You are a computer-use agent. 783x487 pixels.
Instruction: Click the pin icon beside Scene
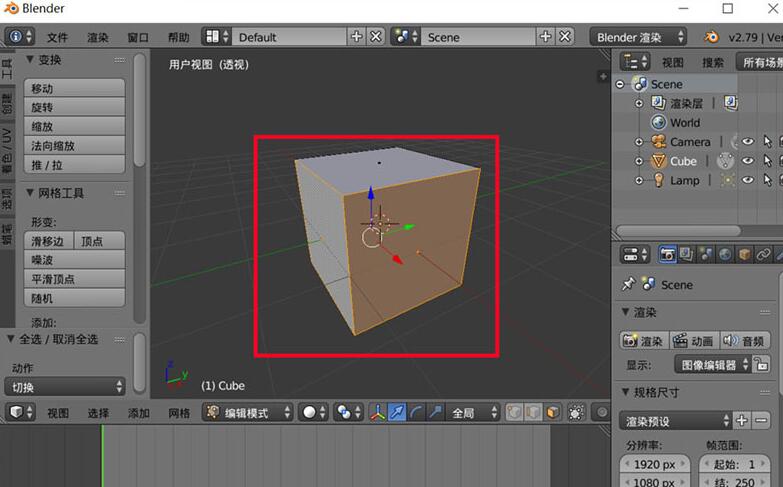(628, 284)
